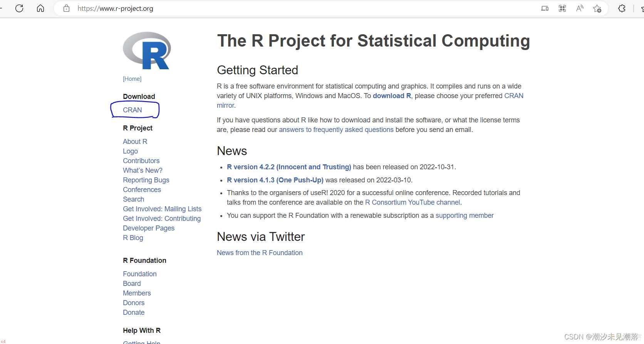644x344 pixels.
Task: Click the screen cast icon in address bar
Action: (x=545, y=8)
